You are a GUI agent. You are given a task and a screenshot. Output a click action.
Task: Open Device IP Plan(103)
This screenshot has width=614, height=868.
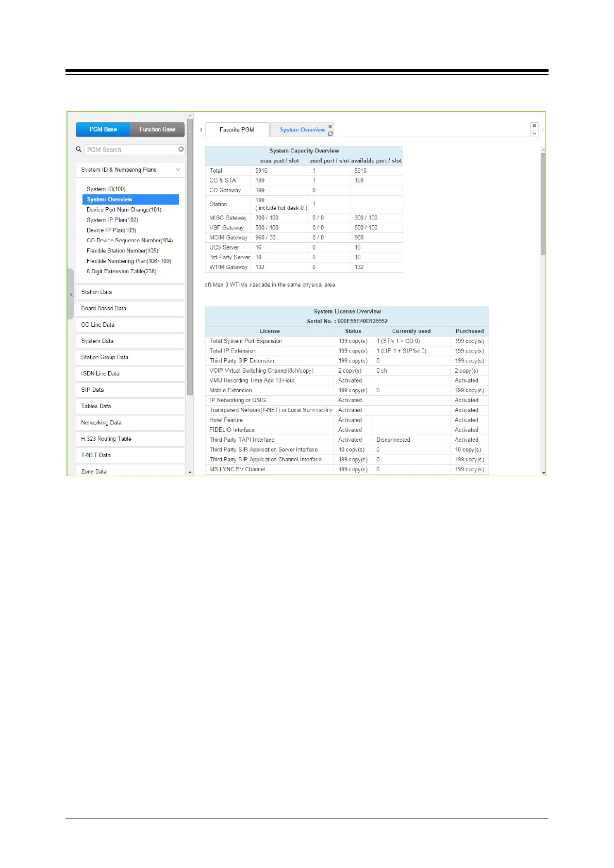click(111, 230)
